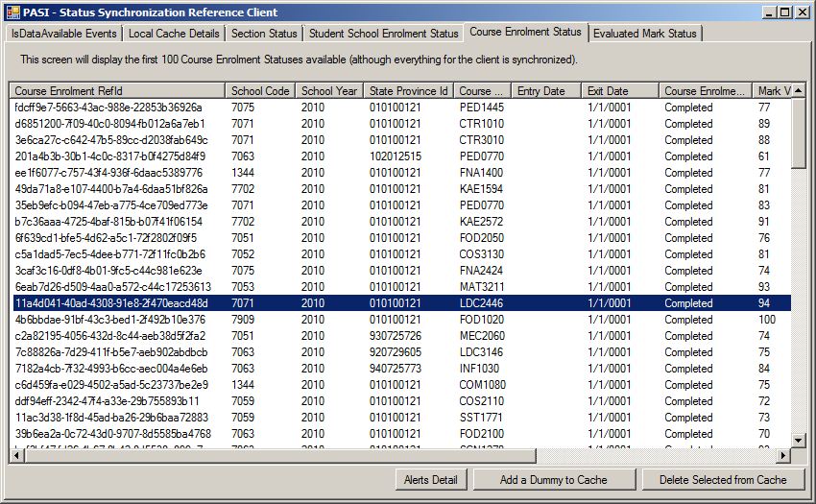Maximize the application window
Screen dimensions: 816x504
[x=785, y=12]
